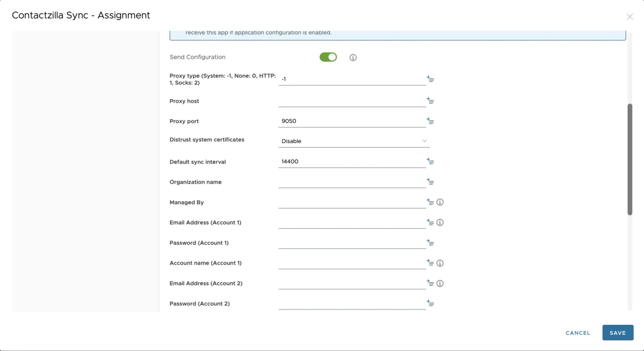The height and width of the screenshot is (351, 644).
Task: Close the Contactzilla Sync Assignment dialog
Action: [630, 17]
